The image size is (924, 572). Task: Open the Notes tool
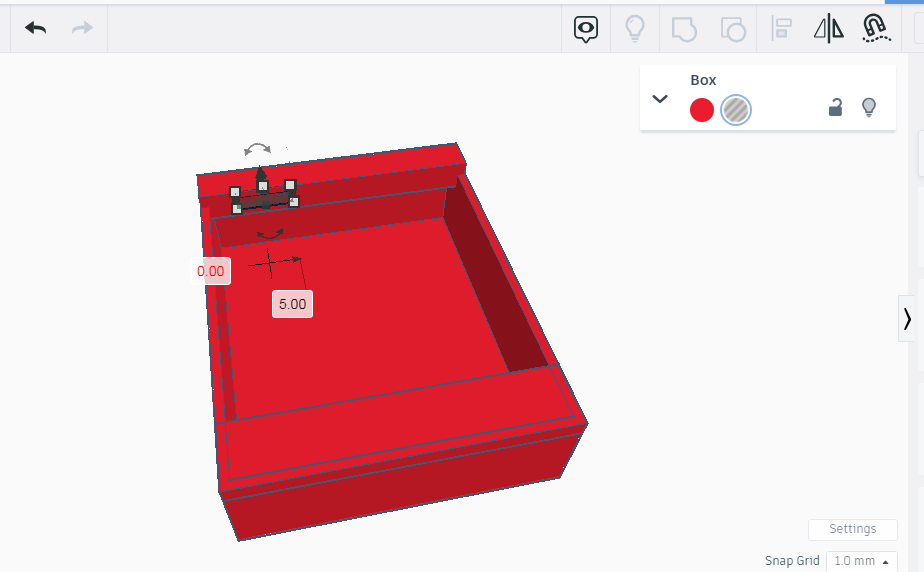pos(586,29)
